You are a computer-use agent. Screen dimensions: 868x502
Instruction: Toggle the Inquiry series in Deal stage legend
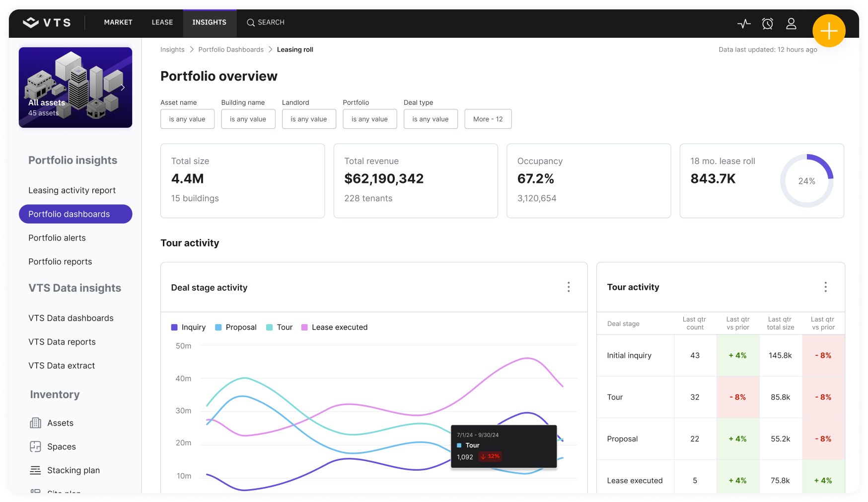(x=189, y=327)
